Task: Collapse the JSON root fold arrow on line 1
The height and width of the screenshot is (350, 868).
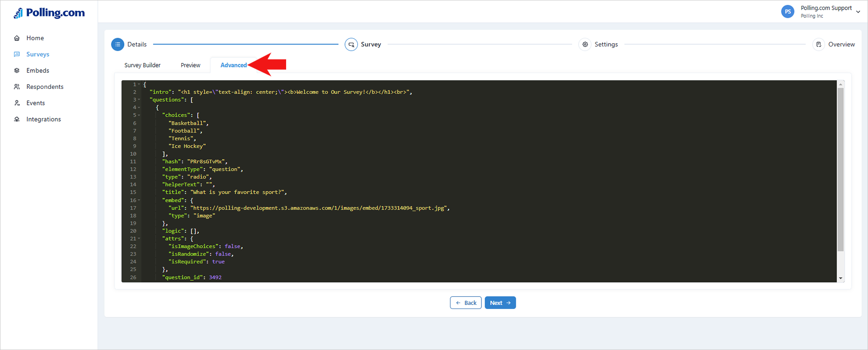Action: tap(139, 84)
